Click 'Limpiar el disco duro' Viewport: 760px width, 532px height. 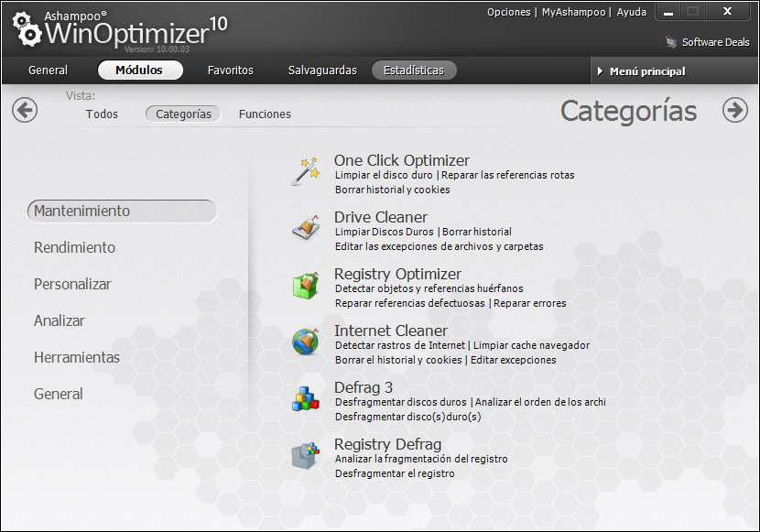coord(384,175)
